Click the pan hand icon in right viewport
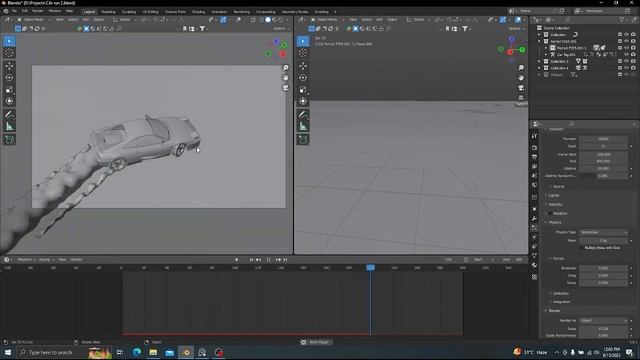The width and height of the screenshot is (640, 360). (x=521, y=78)
